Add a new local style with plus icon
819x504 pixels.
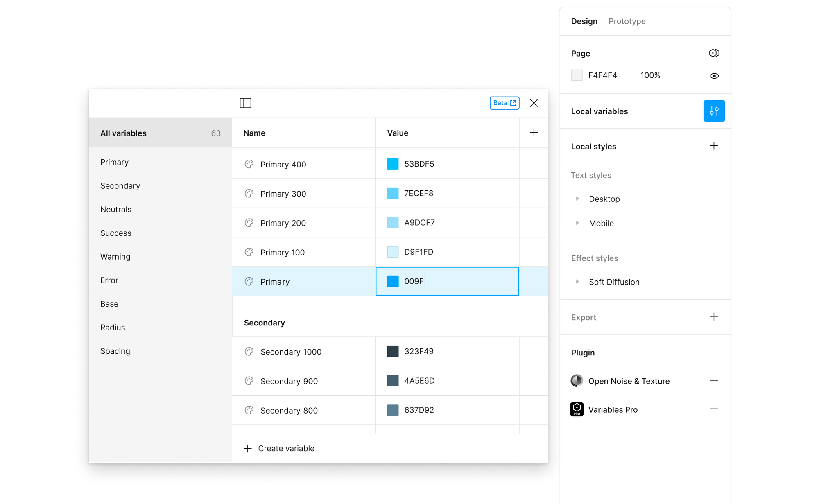714,146
